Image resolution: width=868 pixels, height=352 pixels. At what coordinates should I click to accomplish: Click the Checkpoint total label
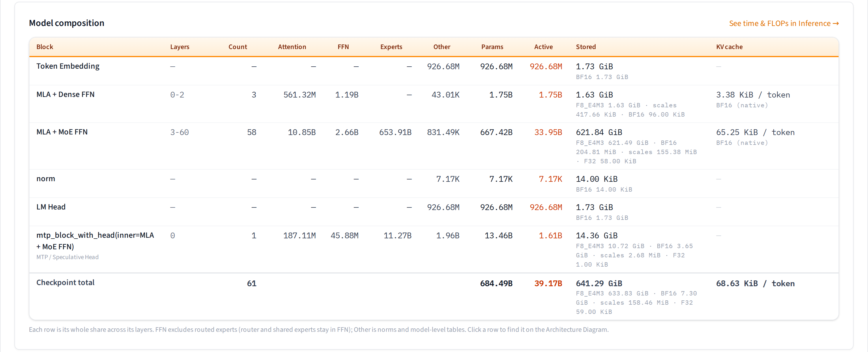66,282
